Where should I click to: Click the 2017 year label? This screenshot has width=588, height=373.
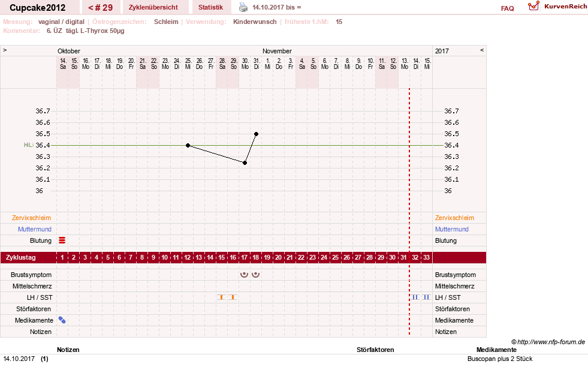tap(442, 51)
